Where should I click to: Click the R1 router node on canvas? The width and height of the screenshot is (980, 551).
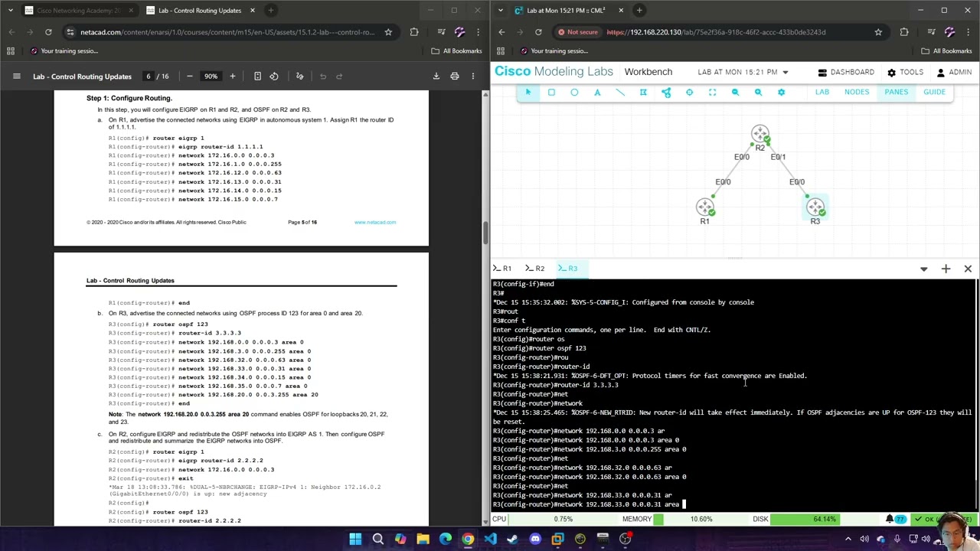[704, 207]
